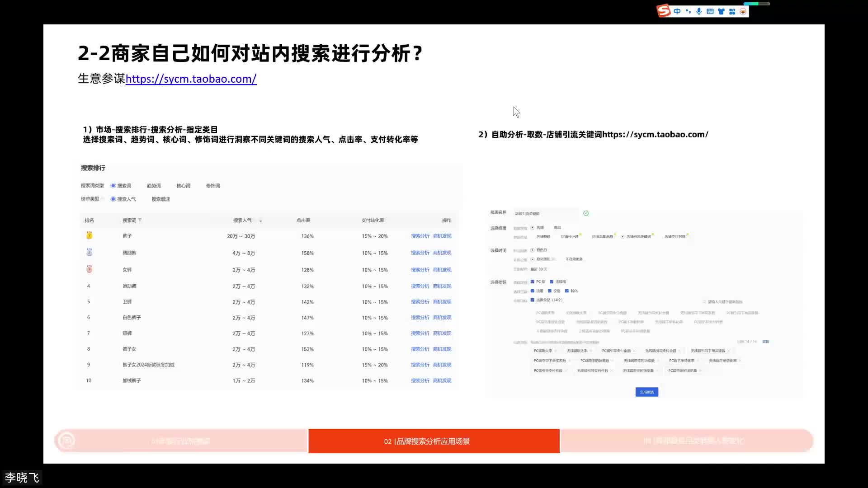The height and width of the screenshot is (488, 868).
Task: Open the 最近30天 time range selector
Action: click(540, 269)
